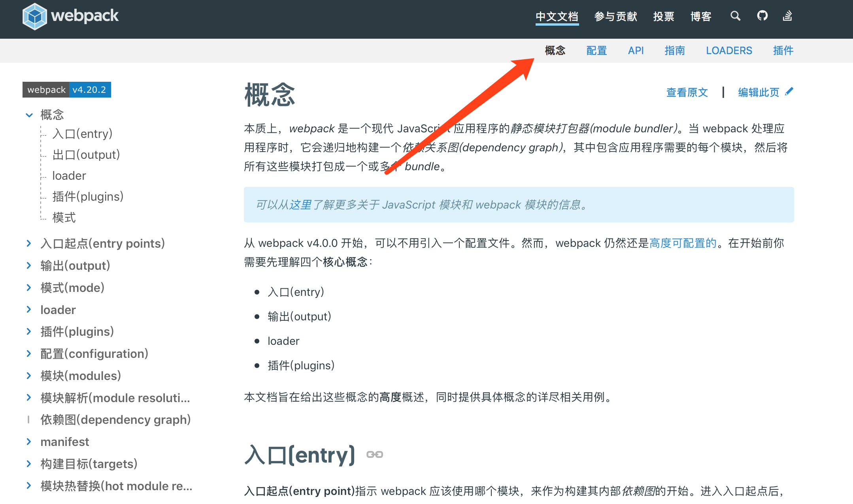The height and width of the screenshot is (504, 853).
Task: Open 模块(modules) sidebar entry
Action: [81, 376]
